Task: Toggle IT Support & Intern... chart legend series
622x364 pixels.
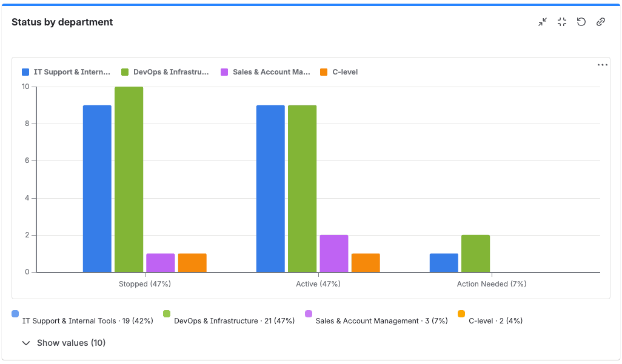Action: tap(66, 72)
